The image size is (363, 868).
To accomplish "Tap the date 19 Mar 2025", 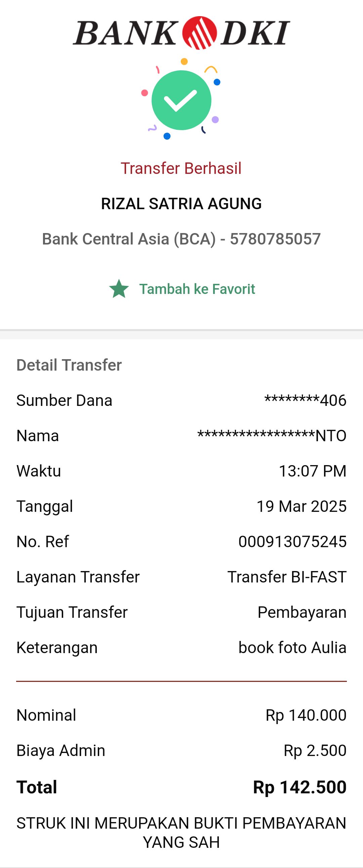I will [x=301, y=506].
